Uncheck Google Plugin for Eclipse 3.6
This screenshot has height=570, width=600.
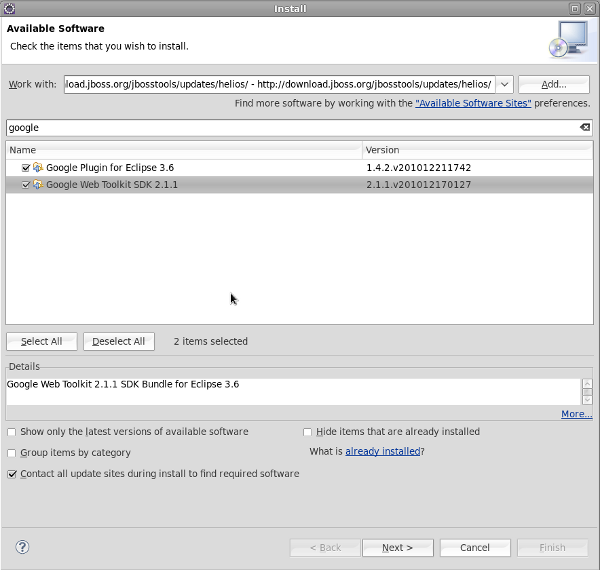pos(26,168)
